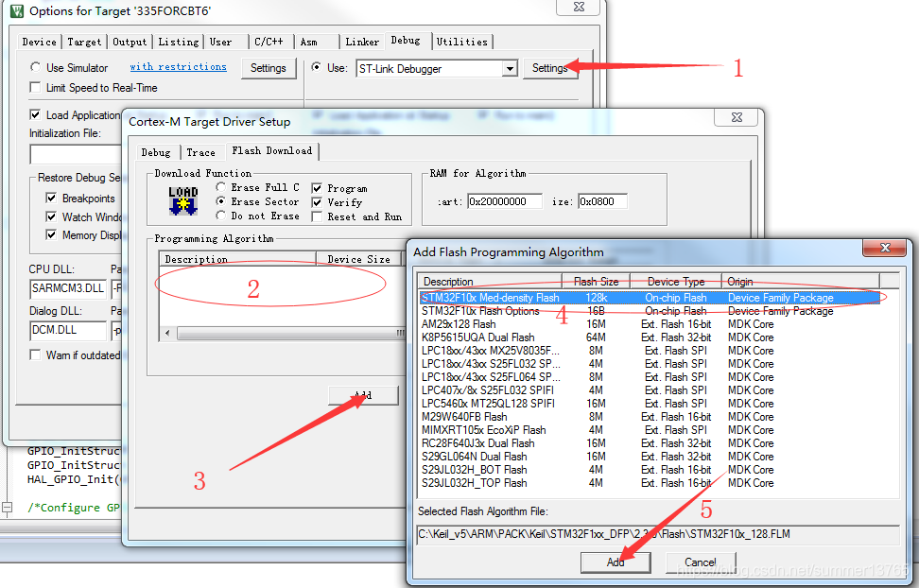This screenshot has height=588, width=919.
Task: Switch to the Utilities tab
Action: point(462,41)
